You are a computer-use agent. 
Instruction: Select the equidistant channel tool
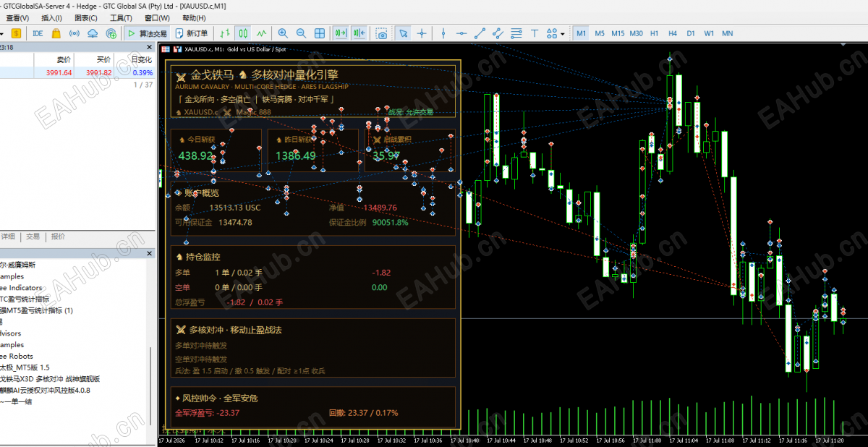pyautogui.click(x=498, y=33)
